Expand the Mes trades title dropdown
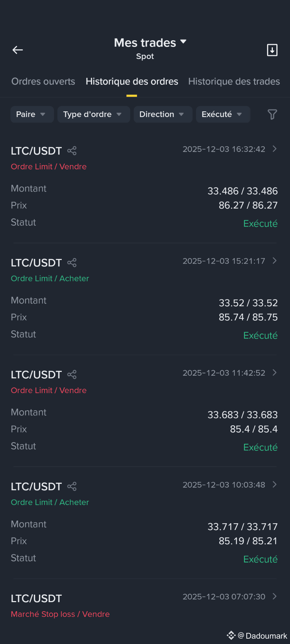290x644 pixels. [x=183, y=42]
